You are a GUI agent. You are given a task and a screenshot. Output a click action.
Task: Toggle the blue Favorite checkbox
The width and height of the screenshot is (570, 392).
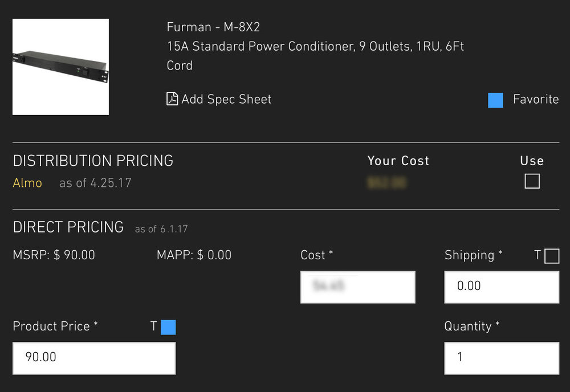point(495,100)
